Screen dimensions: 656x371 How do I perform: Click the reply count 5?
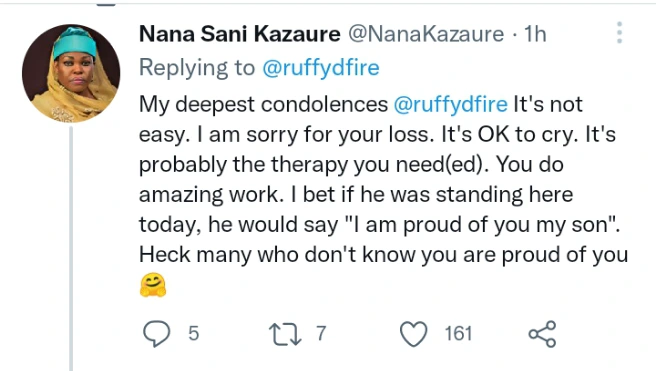pos(193,334)
